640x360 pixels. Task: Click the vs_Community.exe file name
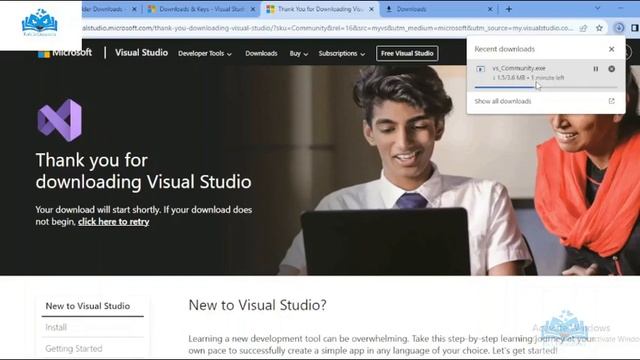click(519, 68)
